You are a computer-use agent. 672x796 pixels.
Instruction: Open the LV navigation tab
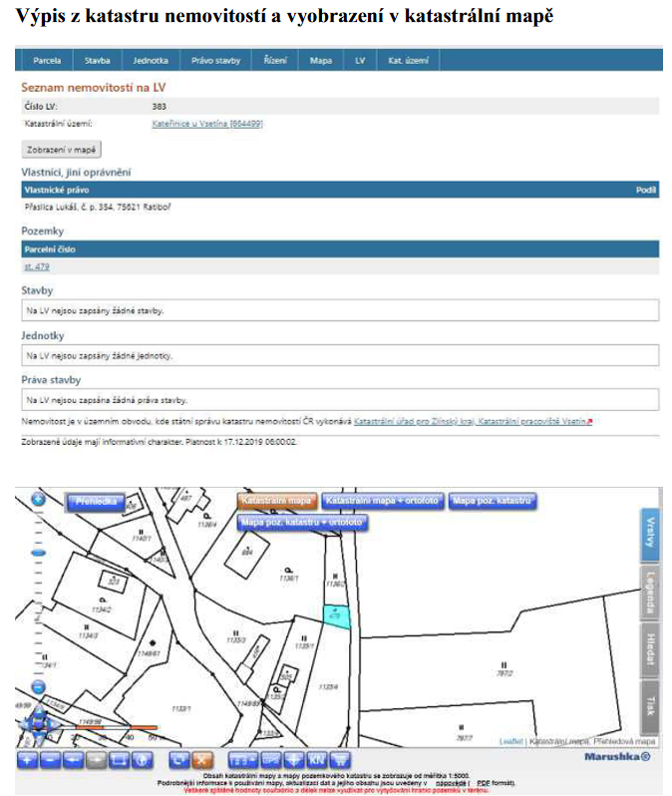[360, 61]
